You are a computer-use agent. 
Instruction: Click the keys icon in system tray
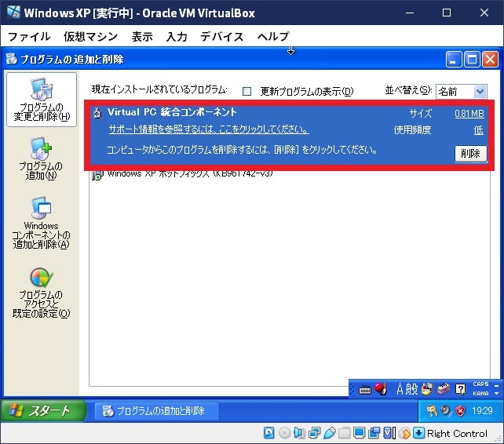pos(431,410)
